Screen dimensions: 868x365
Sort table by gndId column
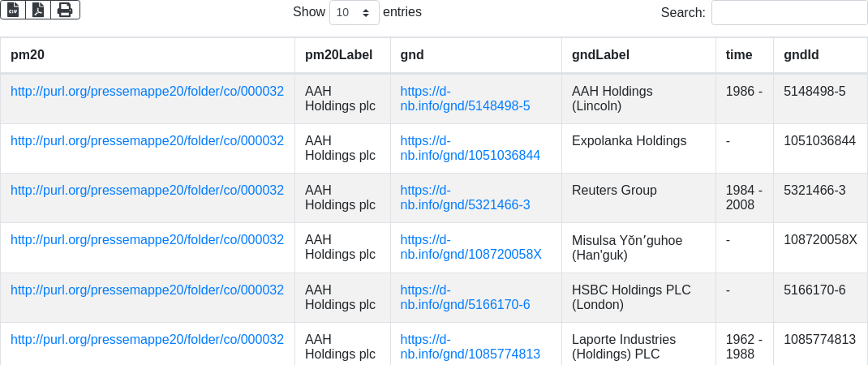(x=820, y=55)
